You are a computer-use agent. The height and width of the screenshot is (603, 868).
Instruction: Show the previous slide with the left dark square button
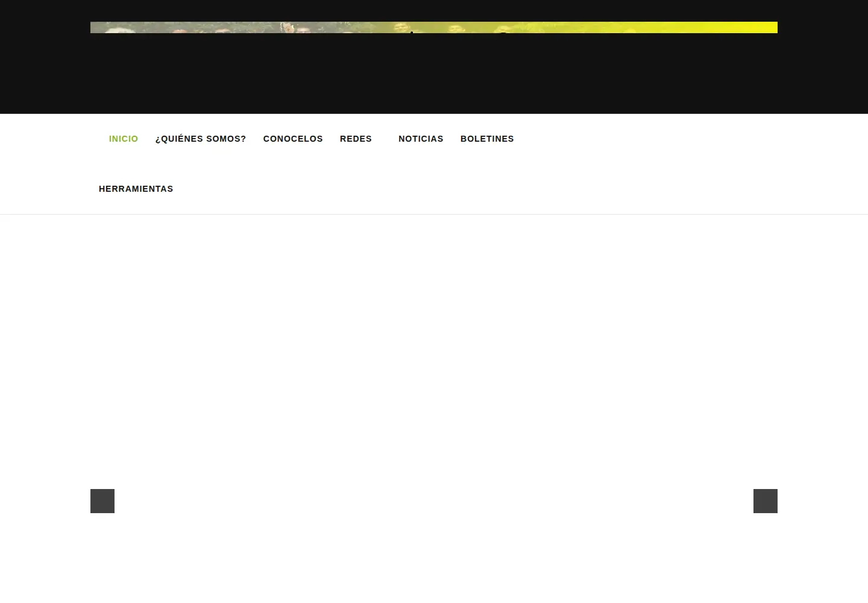click(102, 501)
